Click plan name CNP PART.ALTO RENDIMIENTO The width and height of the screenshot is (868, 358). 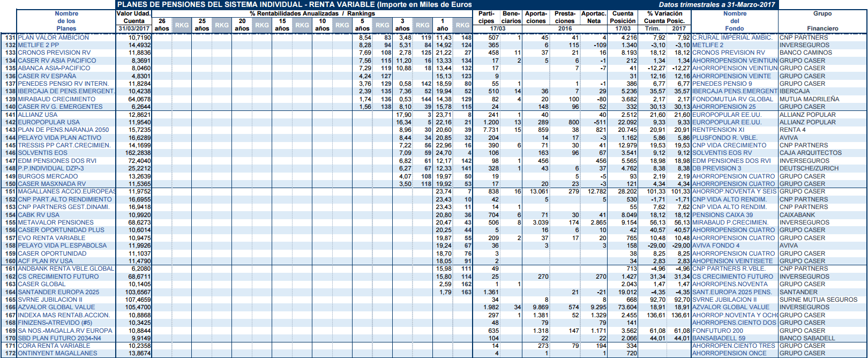click(65, 199)
